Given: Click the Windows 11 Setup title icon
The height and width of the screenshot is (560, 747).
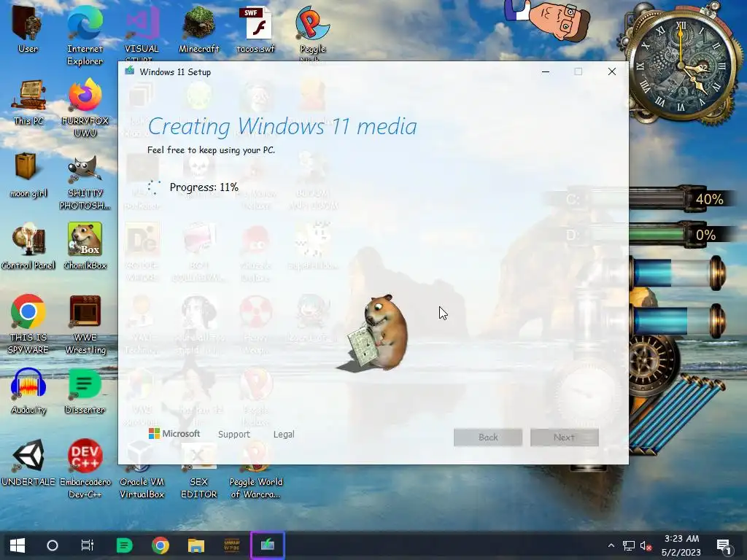Looking at the screenshot, I should pyautogui.click(x=130, y=71).
